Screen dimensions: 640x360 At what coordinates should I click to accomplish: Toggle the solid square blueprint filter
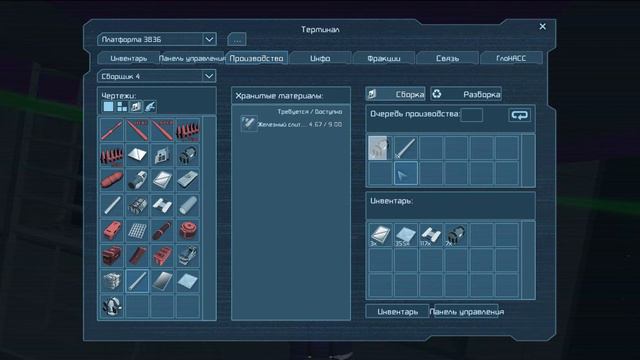tap(108, 107)
